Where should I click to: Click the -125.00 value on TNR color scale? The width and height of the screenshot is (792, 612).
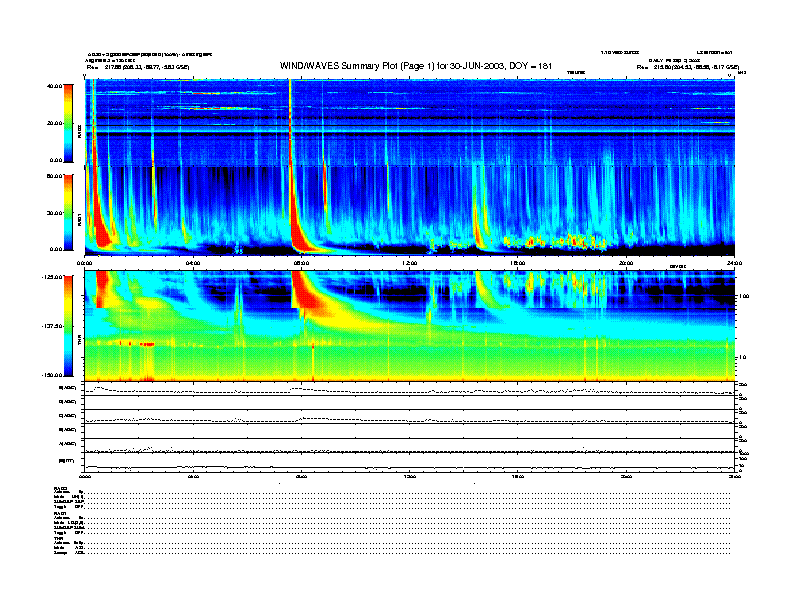pyautogui.click(x=53, y=277)
